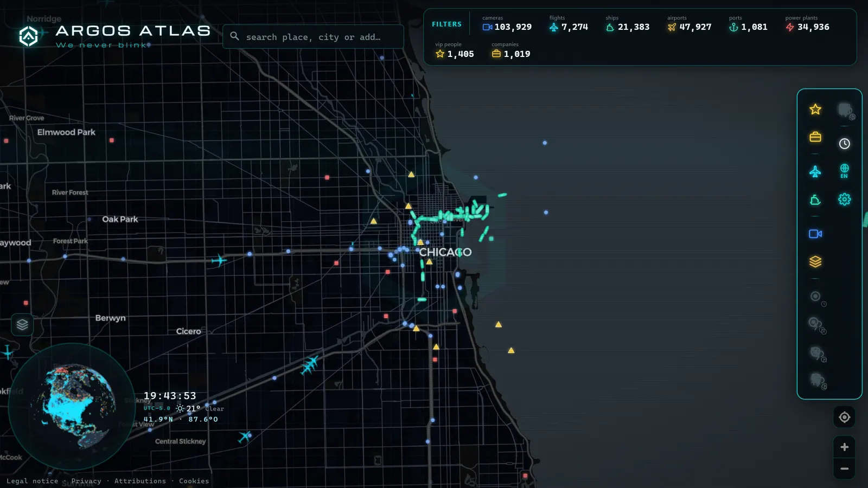Image resolution: width=868 pixels, height=488 pixels.
Task: Zoom in with the plus button
Action: (844, 447)
